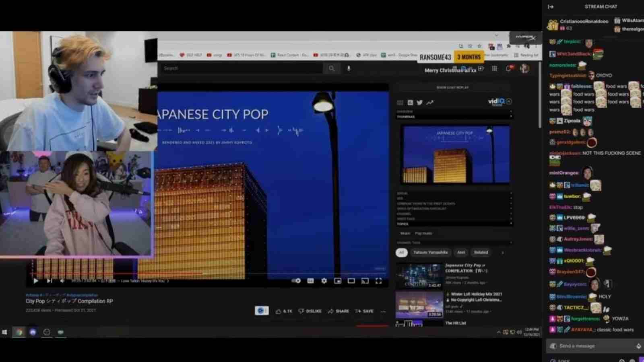Image resolution: width=644 pixels, height=362 pixels.
Task: Open more actions ellipsis below video
Action: (x=383, y=311)
